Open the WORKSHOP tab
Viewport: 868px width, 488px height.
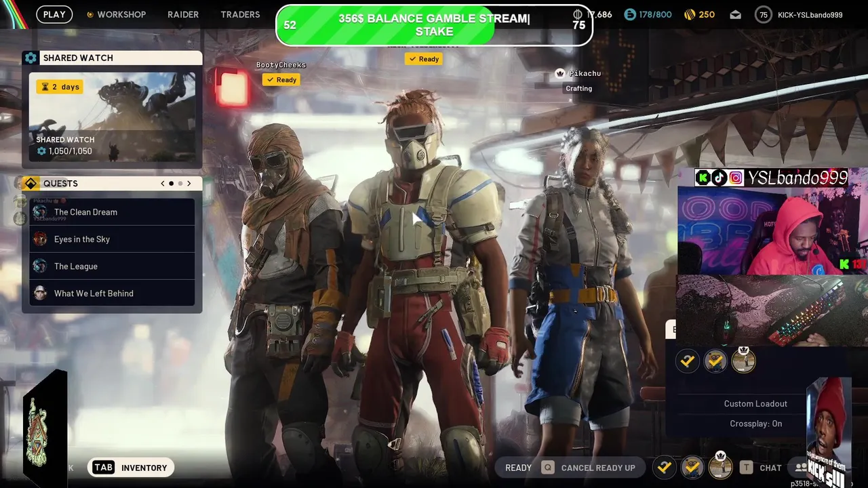pyautogui.click(x=116, y=14)
